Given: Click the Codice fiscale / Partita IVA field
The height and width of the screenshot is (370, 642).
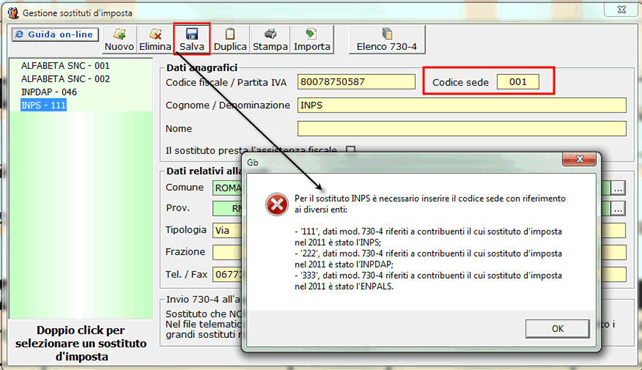Looking at the screenshot, I should click(356, 82).
